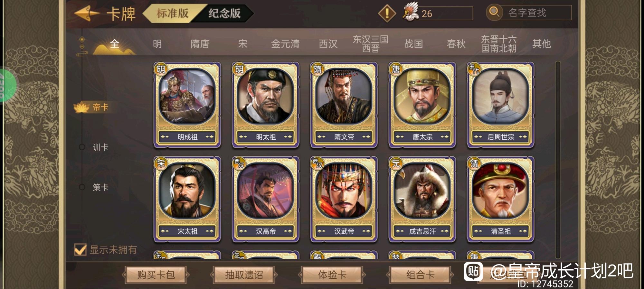Switch to the 标准版 version toggle

172,13
